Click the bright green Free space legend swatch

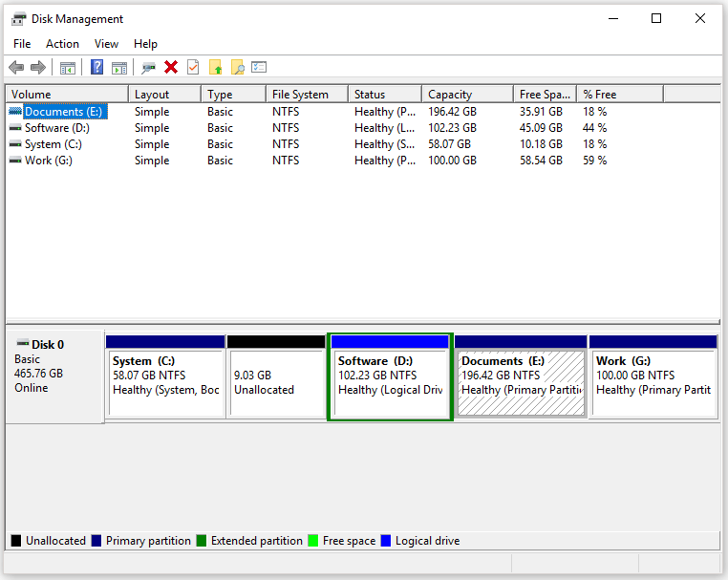coord(313,541)
